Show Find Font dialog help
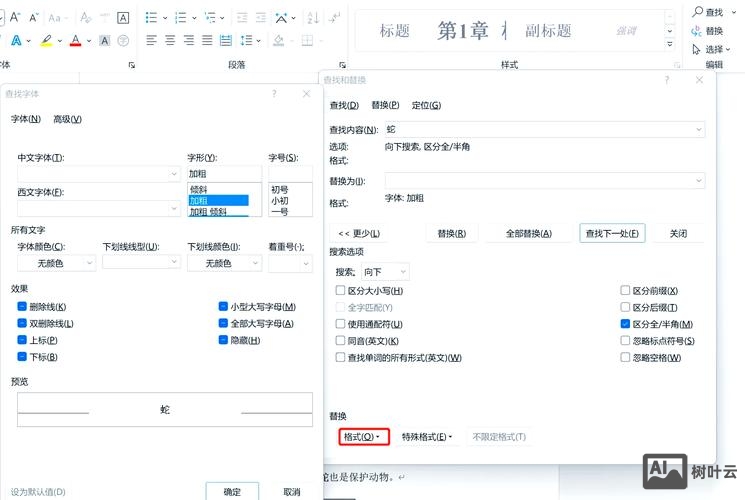The image size is (745, 500). pyautogui.click(x=274, y=94)
